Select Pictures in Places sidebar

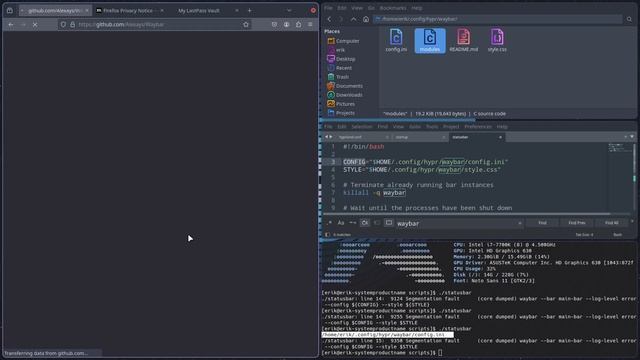pyautogui.click(x=341, y=104)
